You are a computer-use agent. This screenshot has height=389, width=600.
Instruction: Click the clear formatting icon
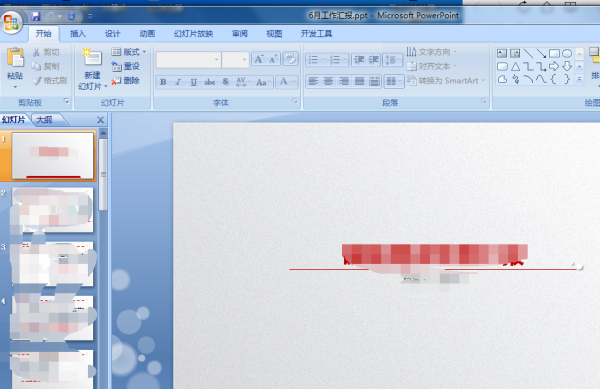pyautogui.click(x=290, y=59)
